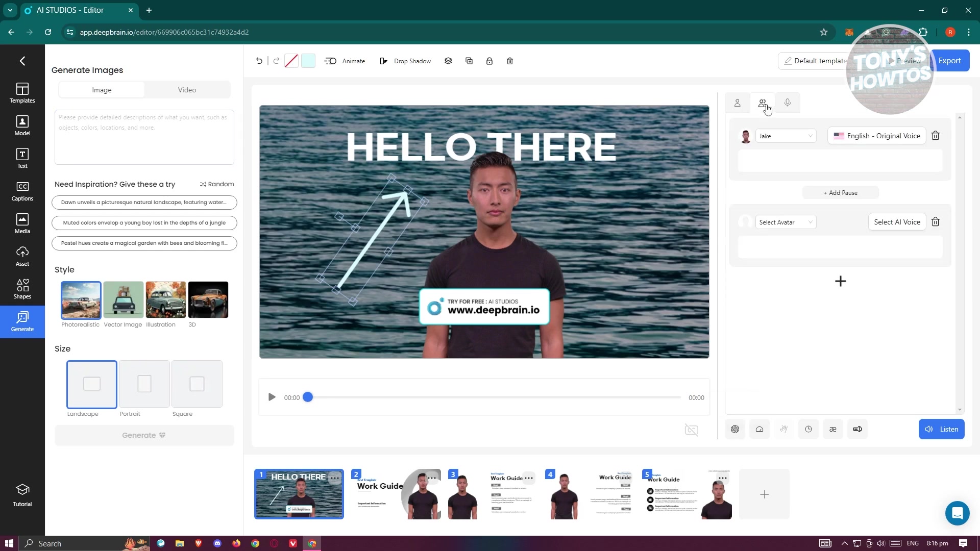
Task: Open the Captions sidebar panel
Action: pyautogui.click(x=22, y=191)
